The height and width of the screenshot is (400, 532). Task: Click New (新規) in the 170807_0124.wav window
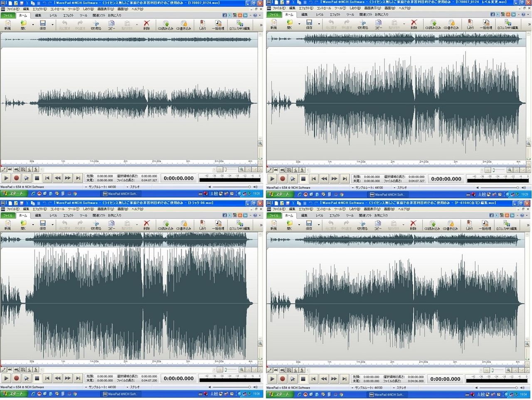click(x=7, y=25)
